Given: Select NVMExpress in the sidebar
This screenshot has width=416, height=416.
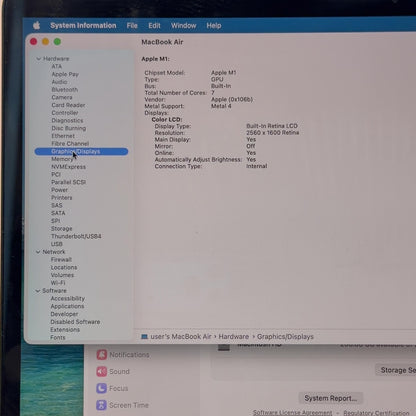Looking at the screenshot, I should [x=68, y=167].
